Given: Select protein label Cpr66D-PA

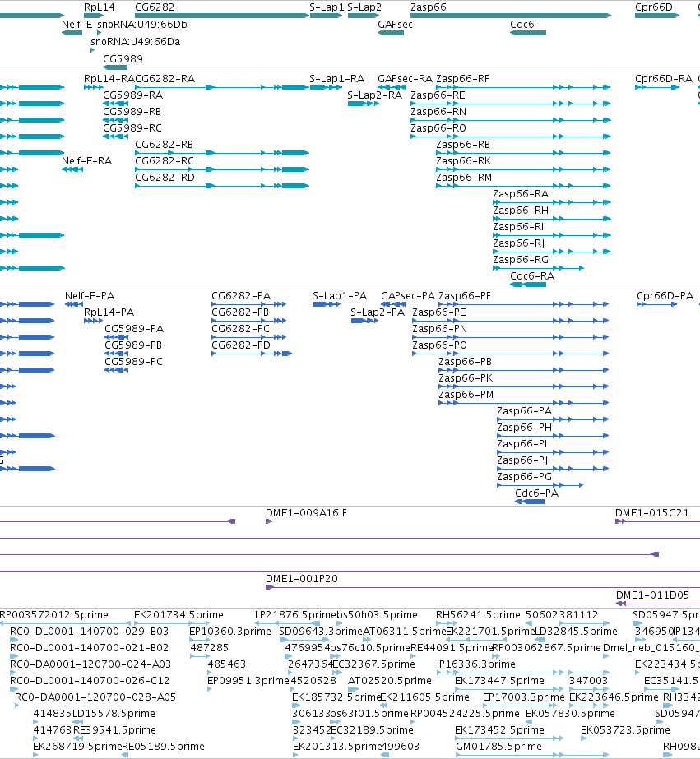Looking at the screenshot, I should (665, 296).
